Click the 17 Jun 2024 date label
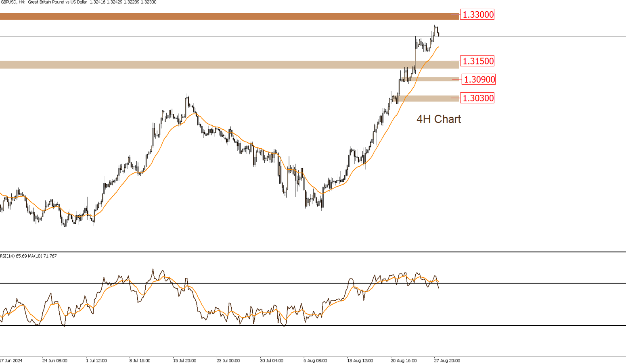This screenshot has height=364, width=626. pos(11,360)
